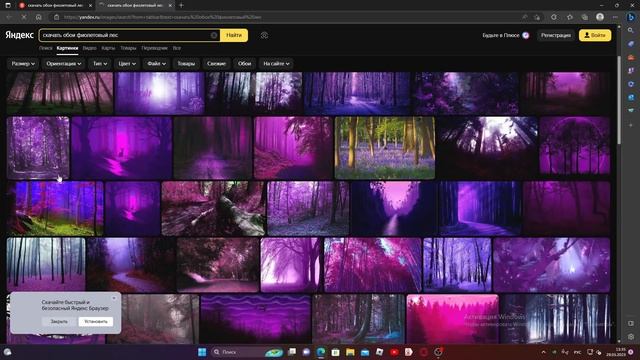Viewport: 640px width, 360px height.
Task: Toggle the Свежие filter chip
Action: (x=216, y=64)
